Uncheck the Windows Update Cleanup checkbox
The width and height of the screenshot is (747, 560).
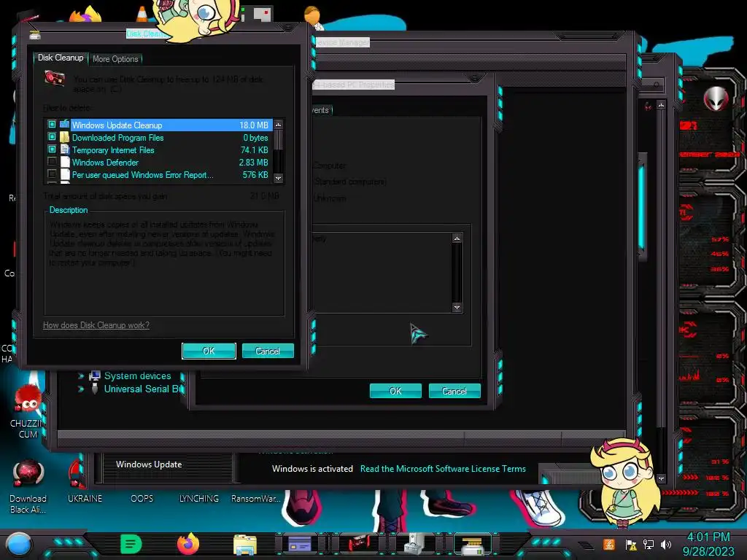52,124
